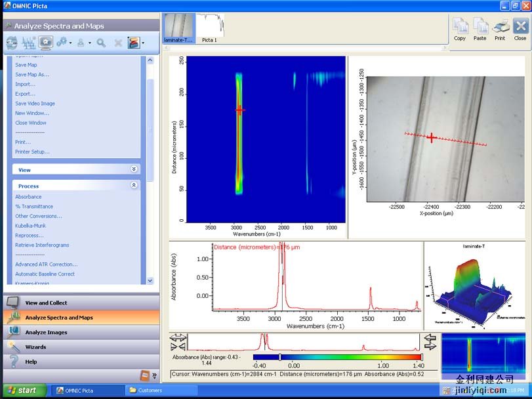This screenshot has width=532, height=399.
Task: Click the Copy icon in top toolbar
Action: pyautogui.click(x=460, y=27)
